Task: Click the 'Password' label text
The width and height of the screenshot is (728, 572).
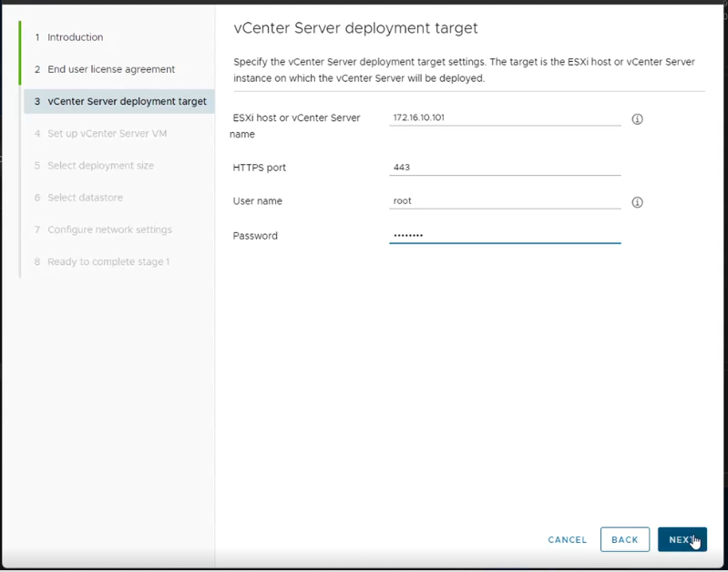Action: click(255, 236)
